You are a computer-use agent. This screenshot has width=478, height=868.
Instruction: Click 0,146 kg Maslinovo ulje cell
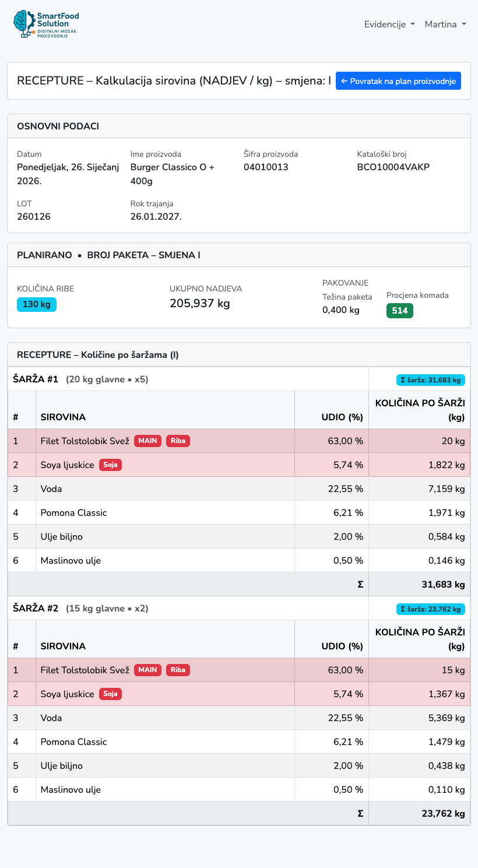[420, 560]
